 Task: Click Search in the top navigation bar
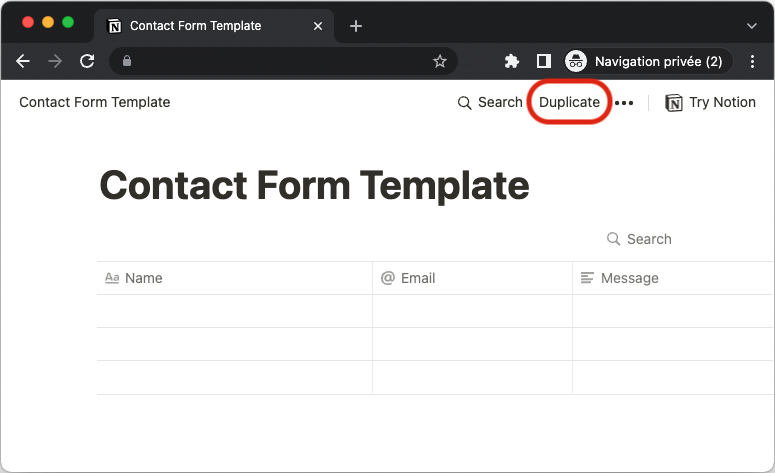490,102
